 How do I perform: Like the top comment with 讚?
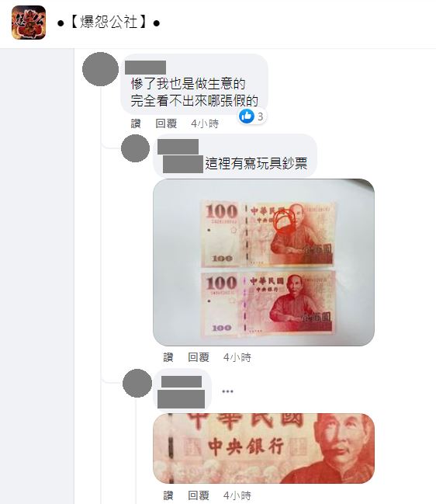[x=136, y=123]
